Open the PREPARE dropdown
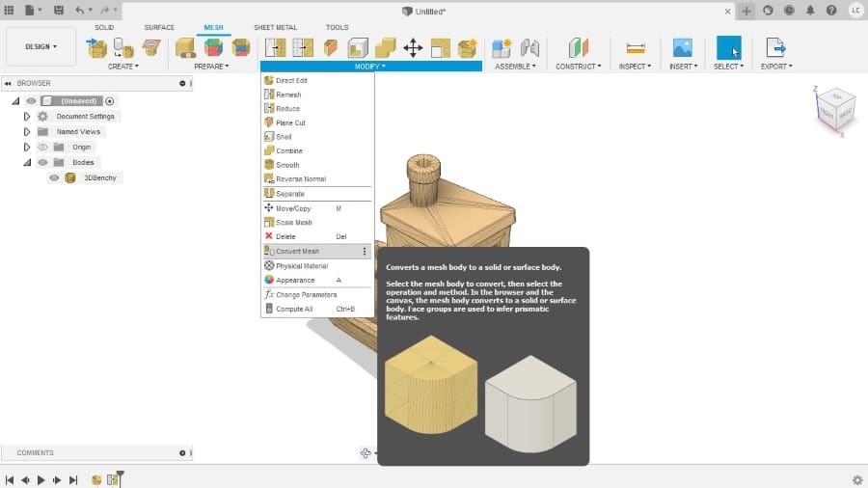 [211, 67]
